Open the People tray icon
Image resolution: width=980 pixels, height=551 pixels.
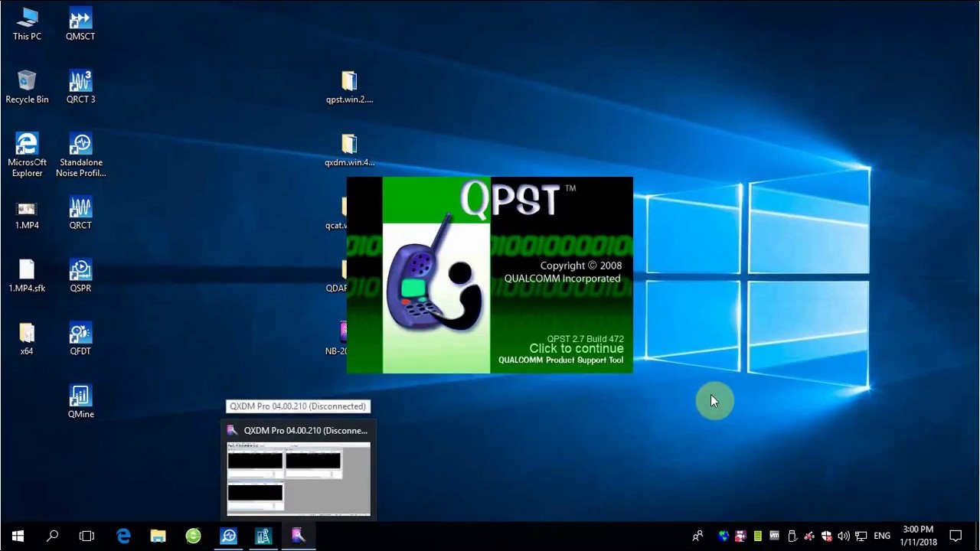pos(697,536)
